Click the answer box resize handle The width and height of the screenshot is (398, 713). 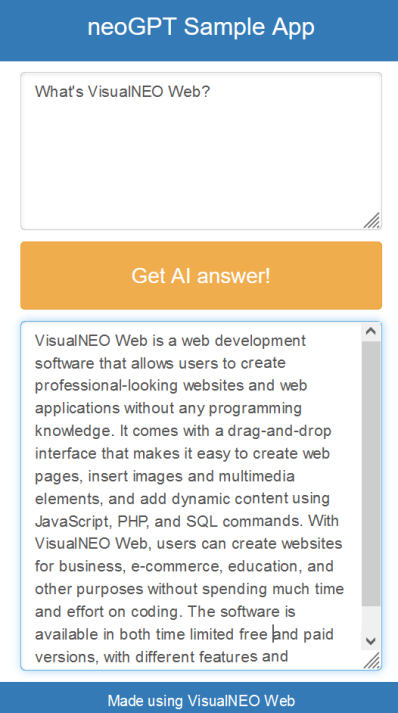click(372, 661)
